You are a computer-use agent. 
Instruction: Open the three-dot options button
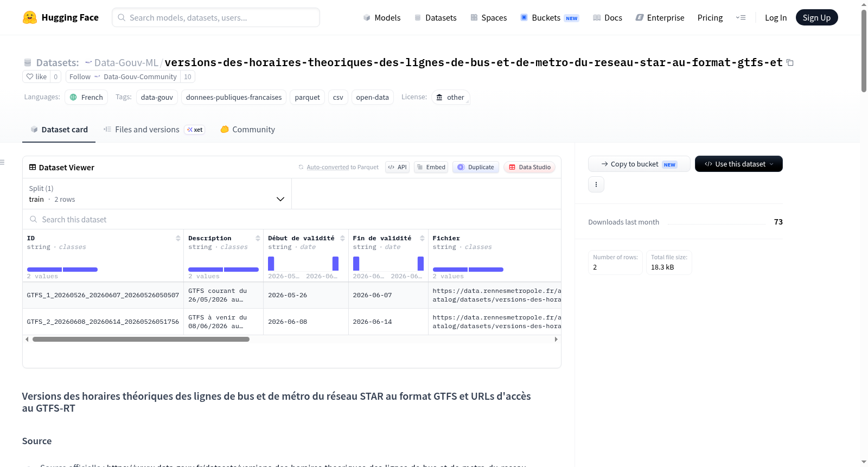[596, 184]
